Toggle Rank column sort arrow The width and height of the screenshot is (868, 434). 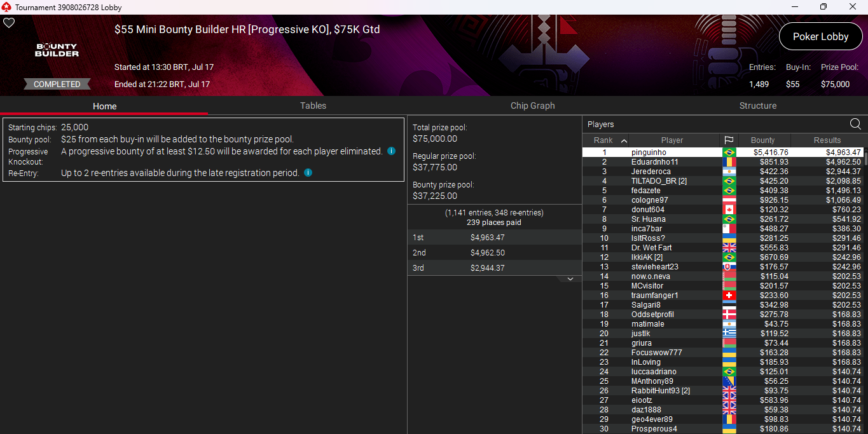point(624,140)
